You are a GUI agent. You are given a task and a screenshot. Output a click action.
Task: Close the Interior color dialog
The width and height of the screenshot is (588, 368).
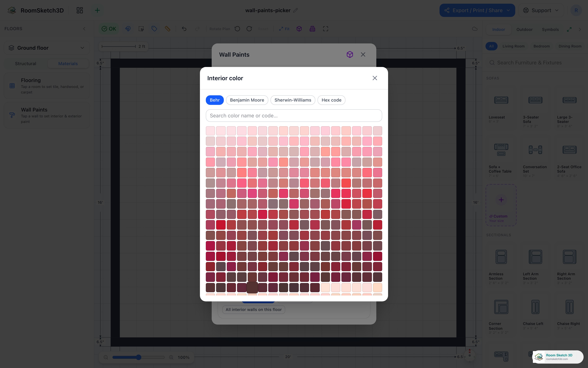[x=375, y=78]
